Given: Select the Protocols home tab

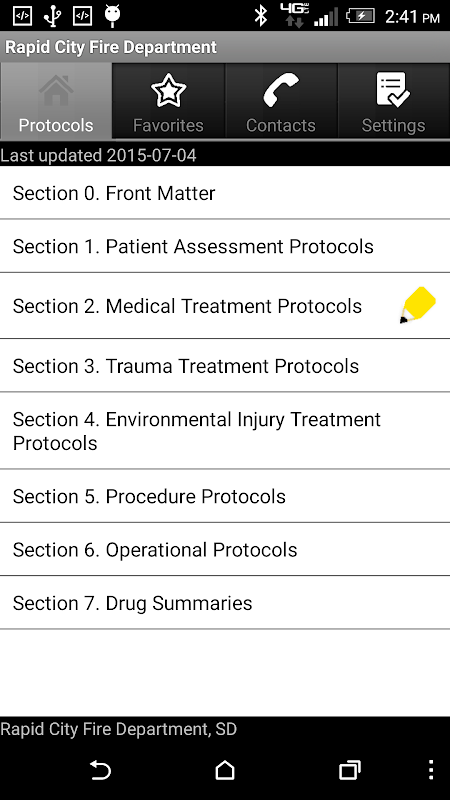Looking at the screenshot, I should tap(56, 101).
